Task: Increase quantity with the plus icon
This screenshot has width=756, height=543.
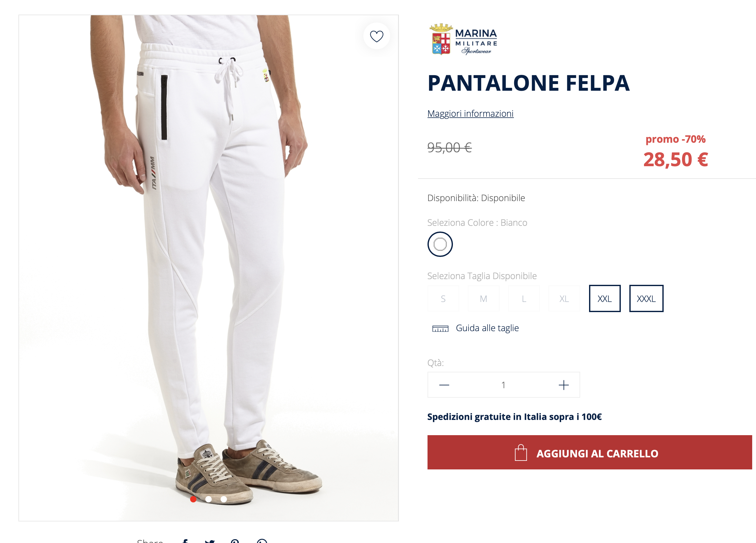Action: point(563,385)
